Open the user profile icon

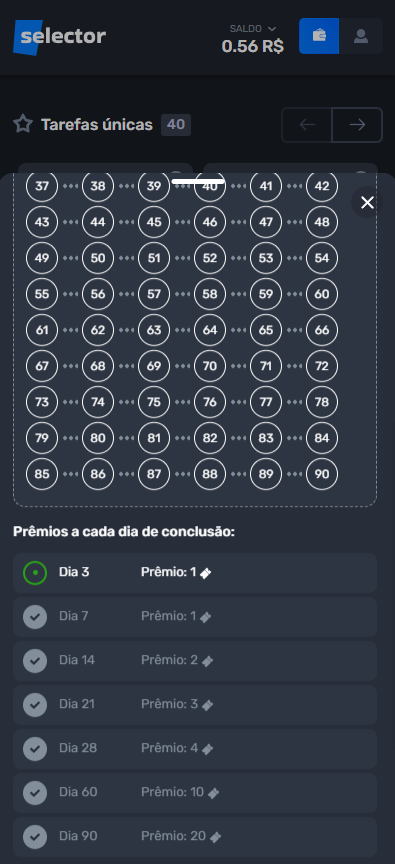pos(361,36)
